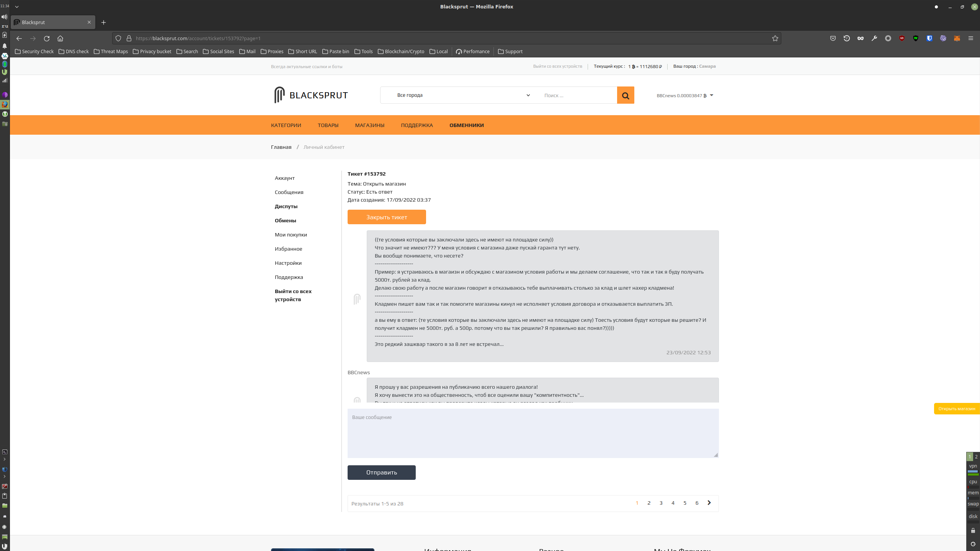Open the Perfomance bookmark

tap(473, 51)
